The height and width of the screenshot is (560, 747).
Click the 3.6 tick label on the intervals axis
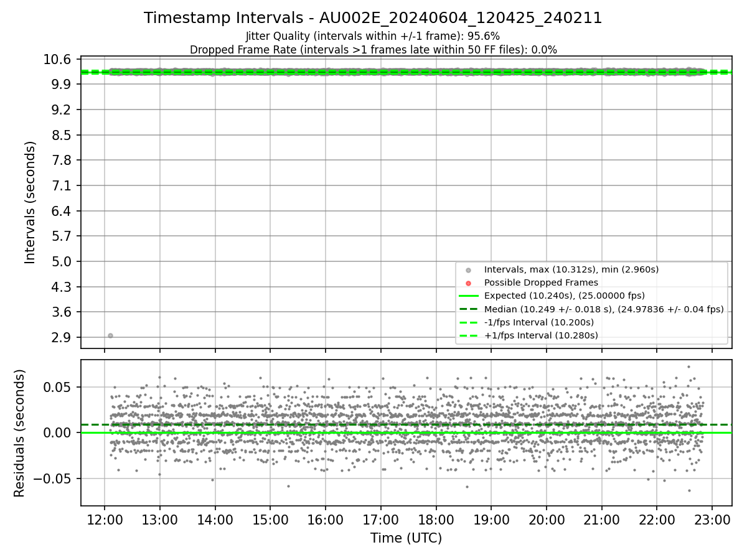[62, 312]
